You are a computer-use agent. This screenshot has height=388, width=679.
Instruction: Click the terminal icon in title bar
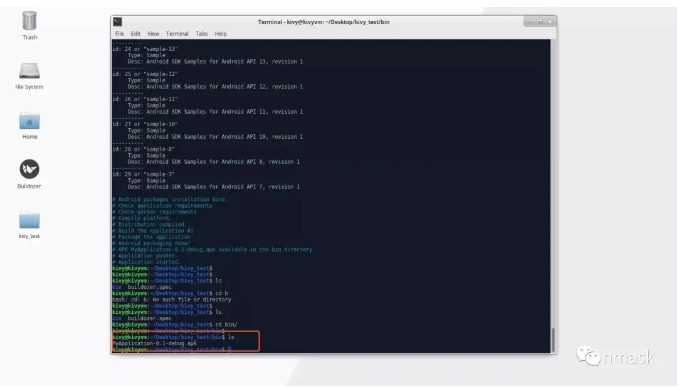tap(118, 22)
